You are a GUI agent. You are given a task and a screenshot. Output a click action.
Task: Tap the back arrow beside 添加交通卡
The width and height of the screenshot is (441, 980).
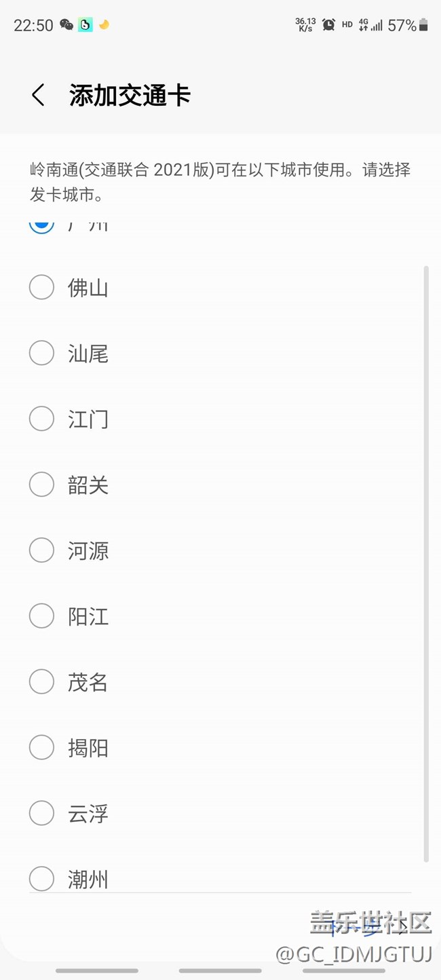click(x=39, y=96)
